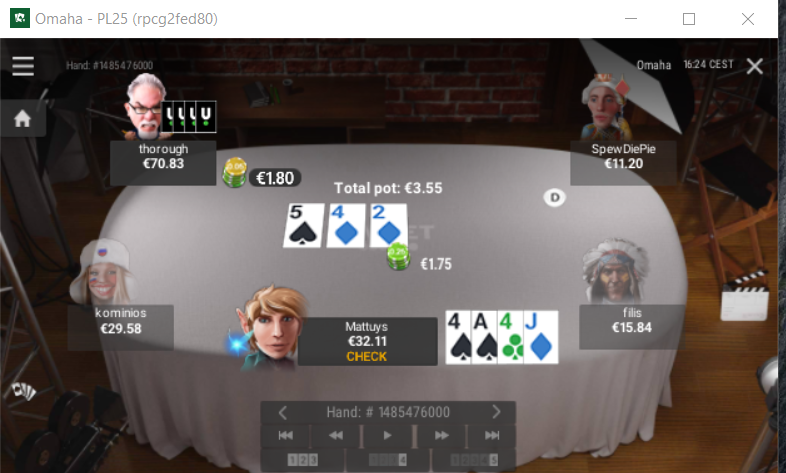Skip to the end of the hand
The height and width of the screenshot is (473, 786).
[492, 435]
